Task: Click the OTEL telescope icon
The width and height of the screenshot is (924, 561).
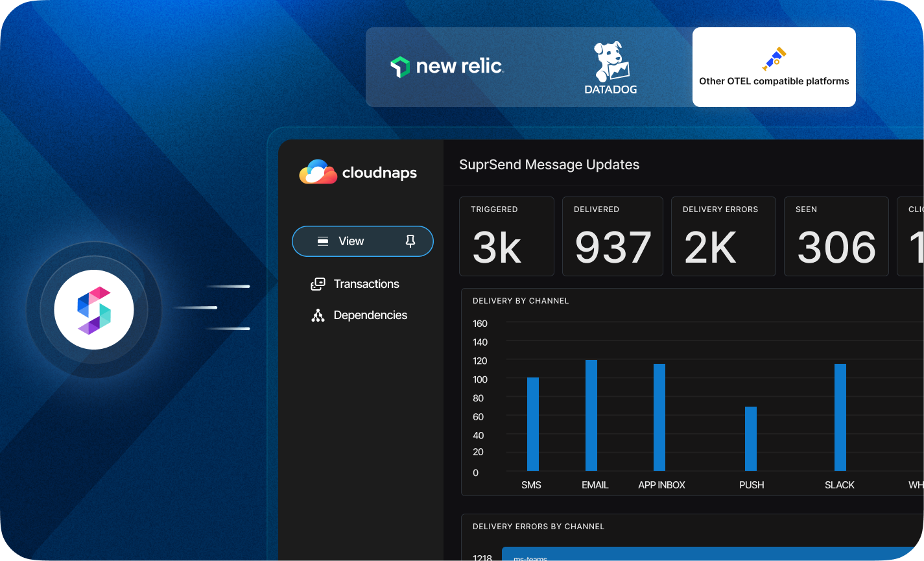Action: coord(774,59)
